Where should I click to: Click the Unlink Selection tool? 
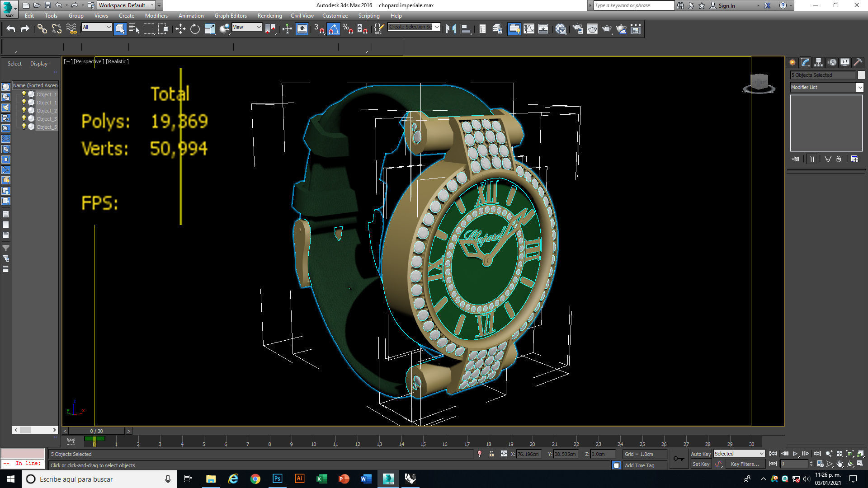tap(57, 29)
